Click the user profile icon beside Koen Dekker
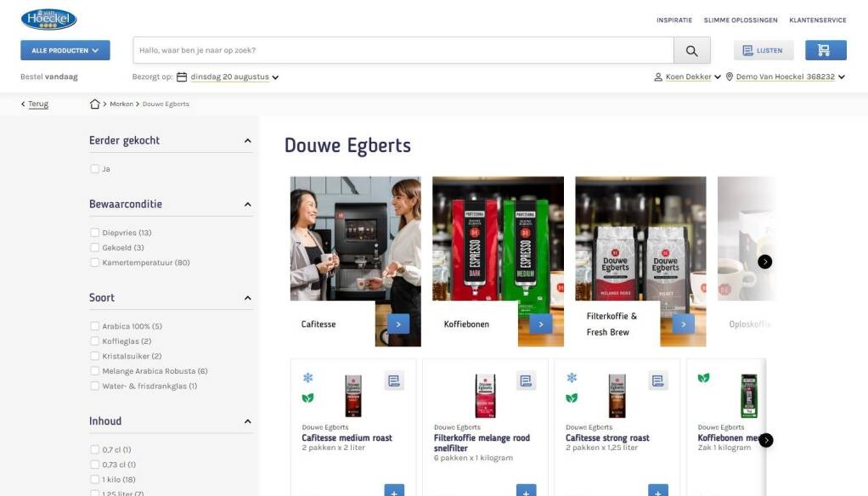 [658, 77]
